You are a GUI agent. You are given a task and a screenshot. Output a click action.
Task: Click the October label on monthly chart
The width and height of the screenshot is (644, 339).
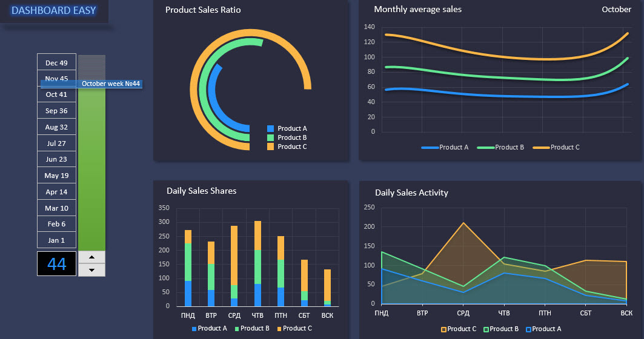pyautogui.click(x=616, y=10)
